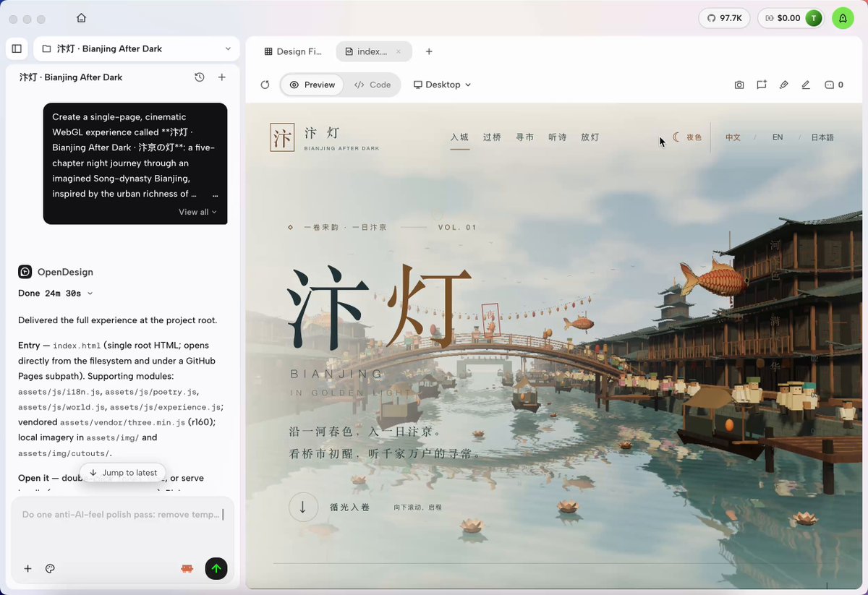The width and height of the screenshot is (868, 595).
Task: Select the Preview view toggle
Action: (x=312, y=85)
